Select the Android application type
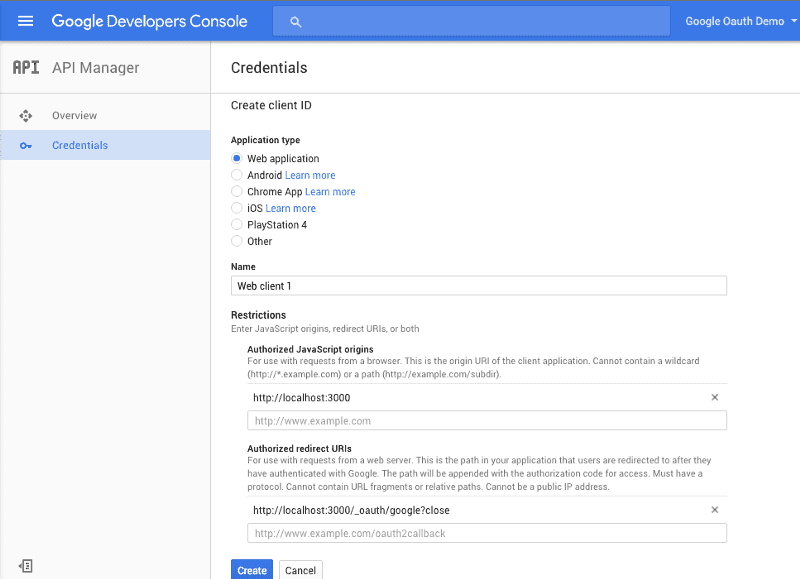The width and height of the screenshot is (800, 579). [x=236, y=175]
